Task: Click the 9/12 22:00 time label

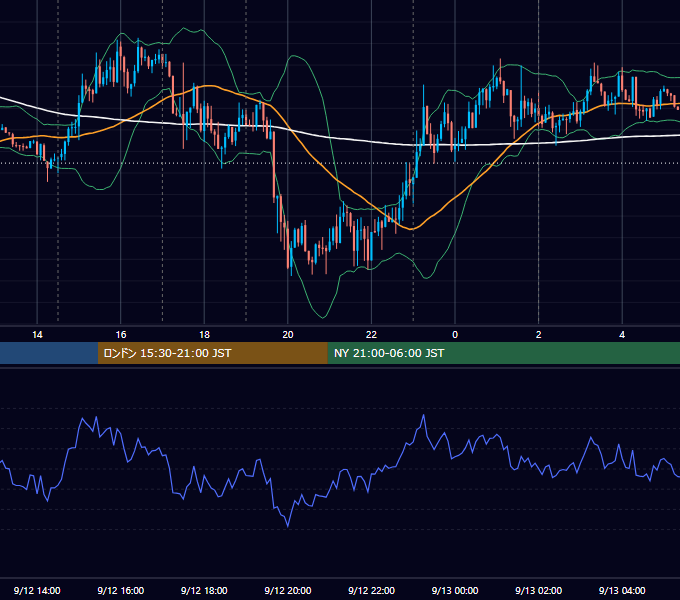Action: 371,590
